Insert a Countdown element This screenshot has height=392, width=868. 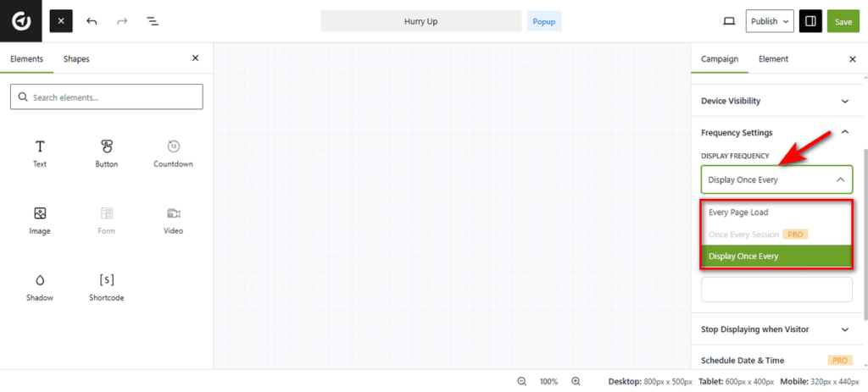coord(173,153)
